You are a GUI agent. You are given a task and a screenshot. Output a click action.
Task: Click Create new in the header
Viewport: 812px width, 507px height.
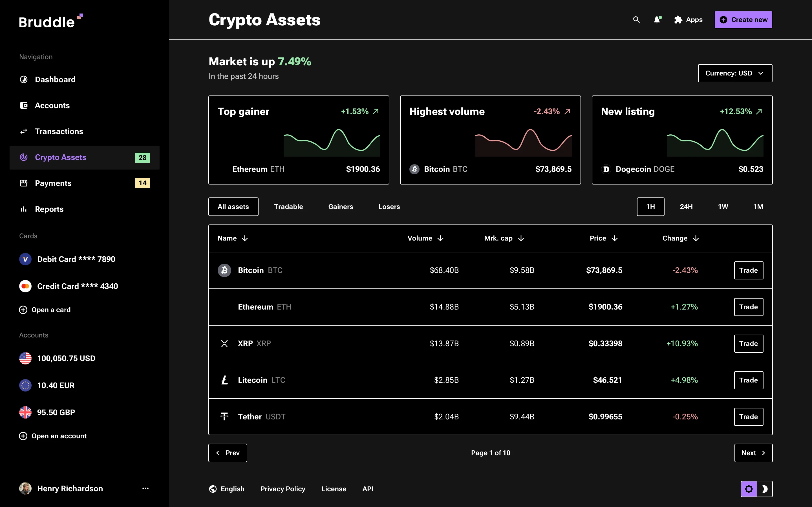[743, 19]
